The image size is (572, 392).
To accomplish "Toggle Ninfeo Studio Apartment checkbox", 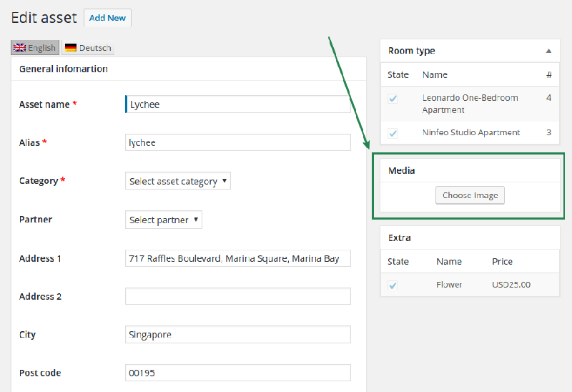I will (x=393, y=133).
